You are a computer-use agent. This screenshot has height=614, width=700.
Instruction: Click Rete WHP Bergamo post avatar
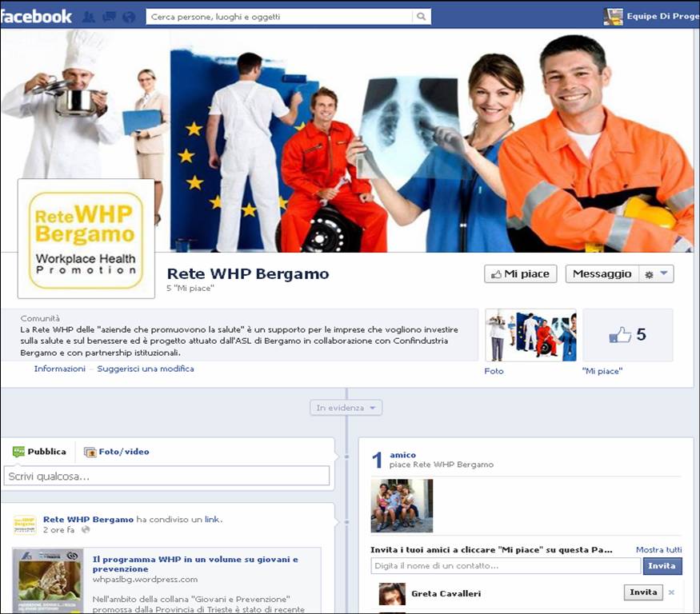pos(25,524)
